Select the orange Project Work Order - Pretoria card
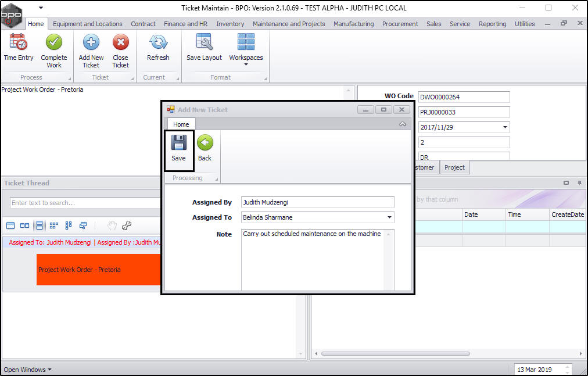Viewport: 588px width, 376px height. tap(99, 270)
